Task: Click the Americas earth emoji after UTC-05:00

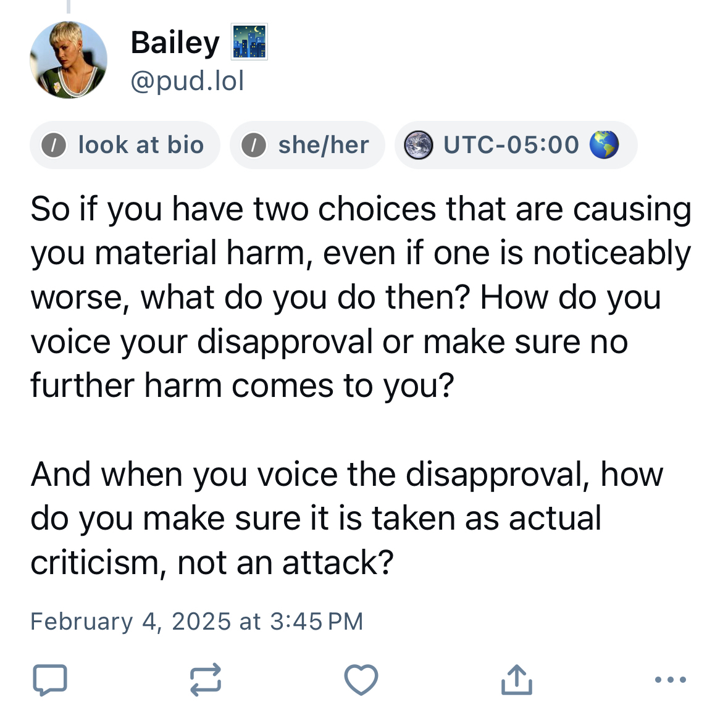Action: [x=603, y=145]
